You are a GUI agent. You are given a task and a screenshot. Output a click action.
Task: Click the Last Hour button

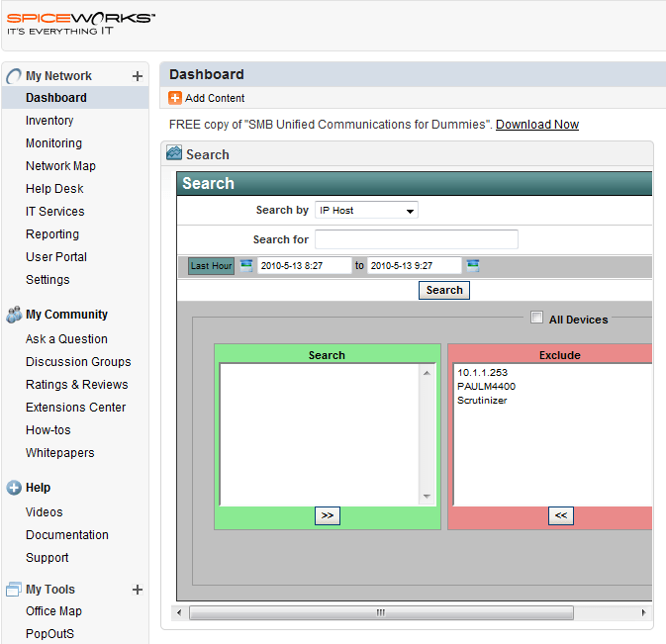coord(211,266)
